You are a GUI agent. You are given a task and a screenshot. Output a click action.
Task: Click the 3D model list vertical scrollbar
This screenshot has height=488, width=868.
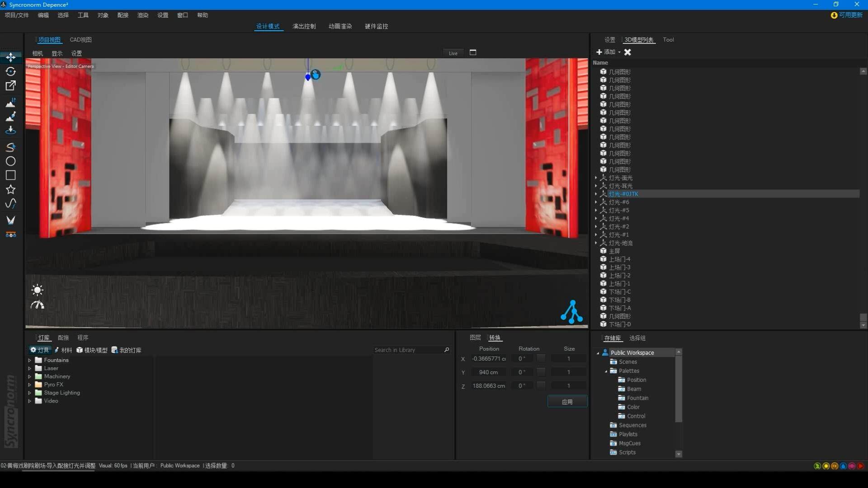(863, 318)
